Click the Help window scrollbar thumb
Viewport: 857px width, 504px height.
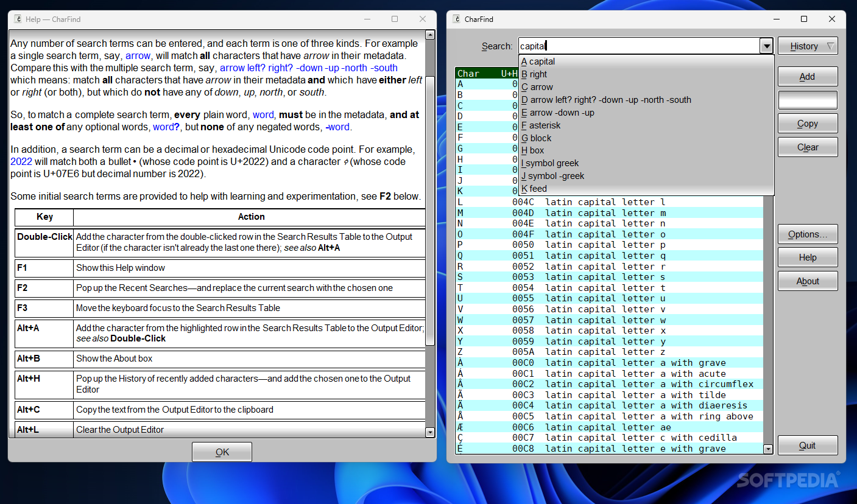click(430, 211)
